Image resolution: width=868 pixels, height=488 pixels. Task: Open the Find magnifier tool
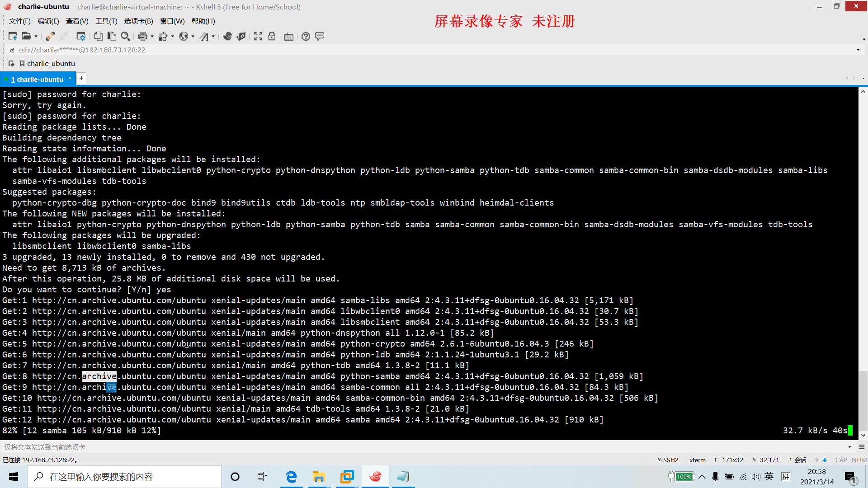point(125,36)
